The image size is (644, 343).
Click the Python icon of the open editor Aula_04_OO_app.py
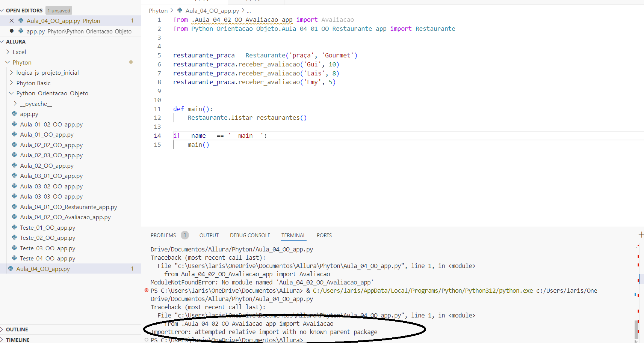click(x=21, y=21)
